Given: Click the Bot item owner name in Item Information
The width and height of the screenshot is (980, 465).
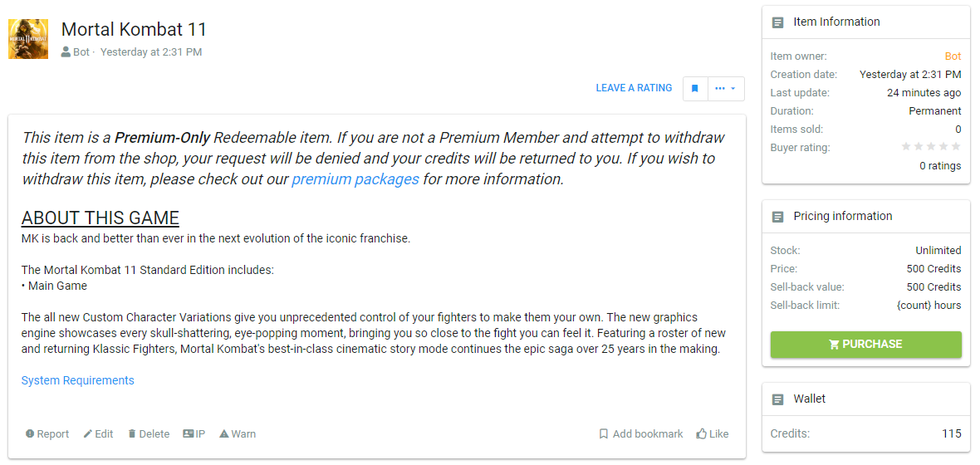Looking at the screenshot, I should click(953, 56).
